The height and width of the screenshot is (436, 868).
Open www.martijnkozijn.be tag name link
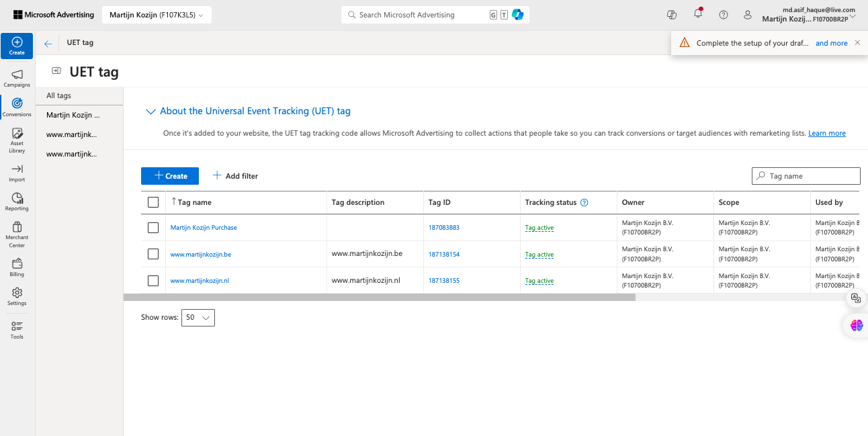(x=201, y=255)
